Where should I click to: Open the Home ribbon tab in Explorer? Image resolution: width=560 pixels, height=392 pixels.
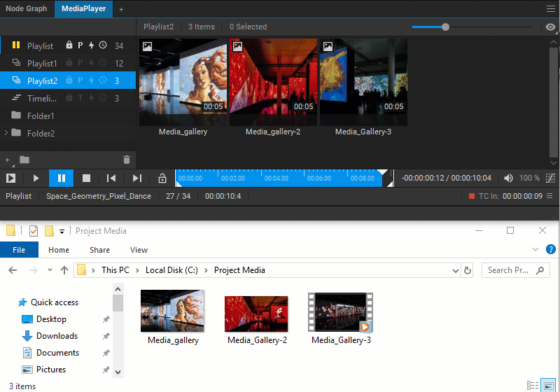(59, 250)
